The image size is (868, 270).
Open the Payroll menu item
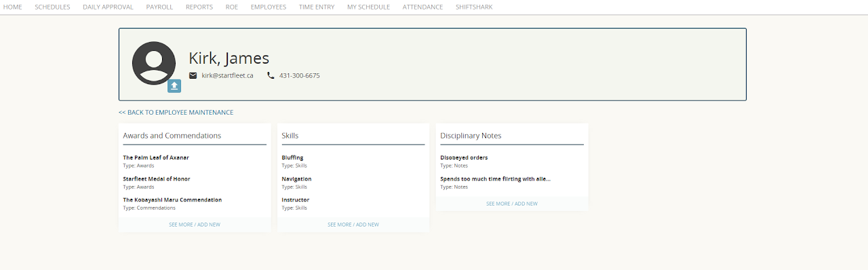[x=159, y=7]
